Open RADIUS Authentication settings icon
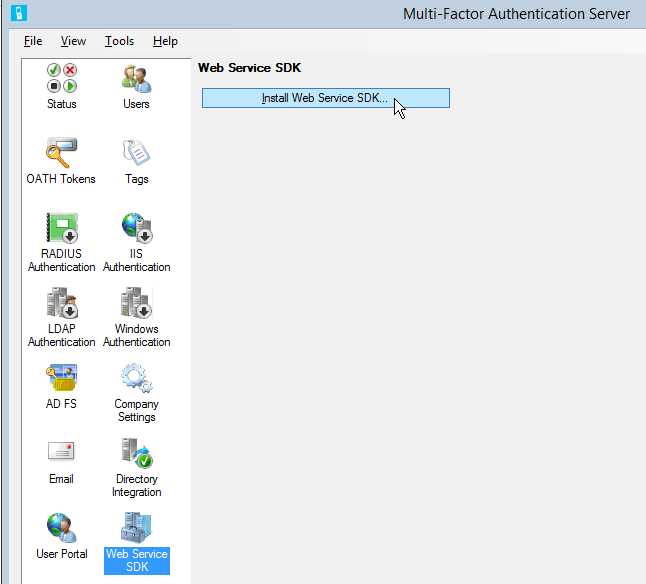 click(x=61, y=227)
